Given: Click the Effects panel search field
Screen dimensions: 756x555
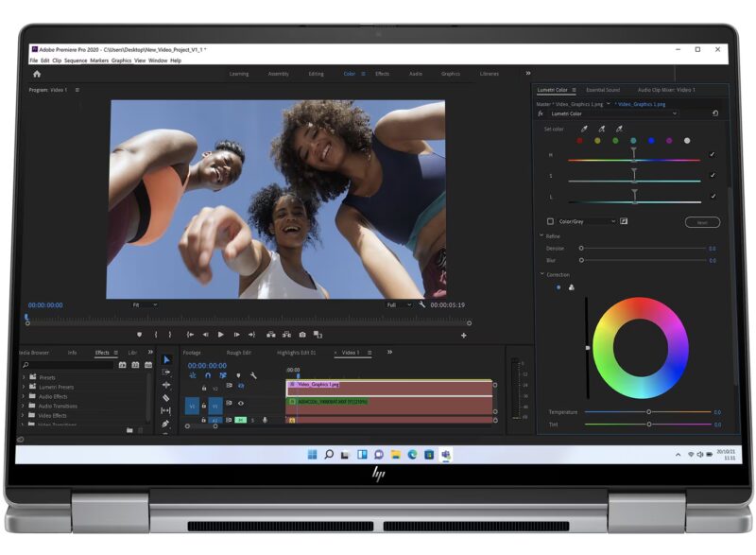Looking at the screenshot, I should [x=67, y=365].
